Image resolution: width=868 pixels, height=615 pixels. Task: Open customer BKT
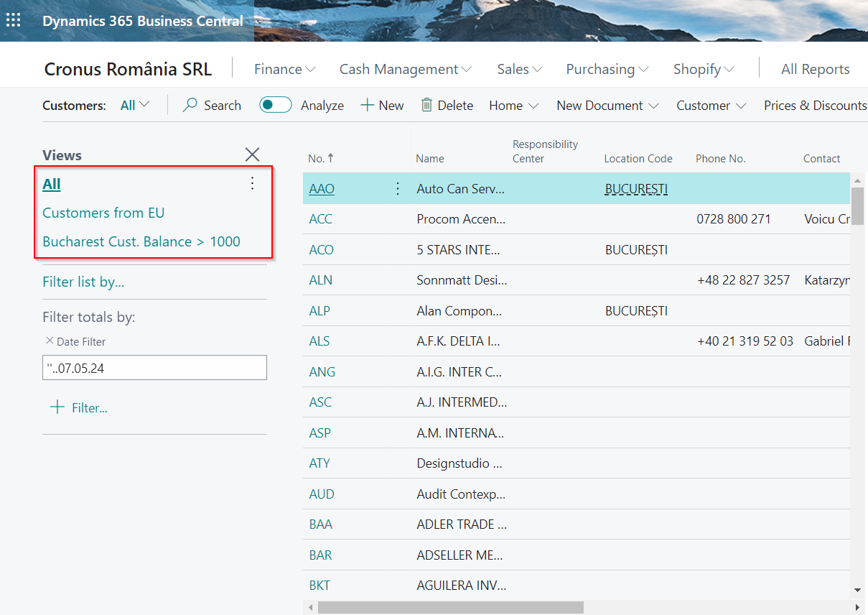tap(319, 586)
